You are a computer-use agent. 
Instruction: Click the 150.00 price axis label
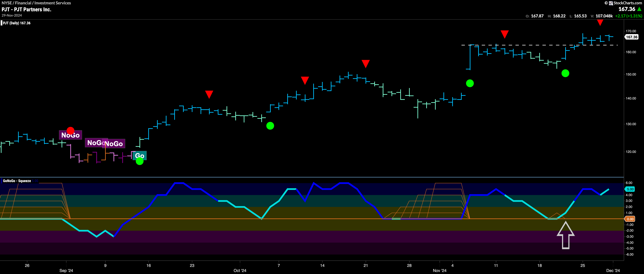click(x=631, y=74)
